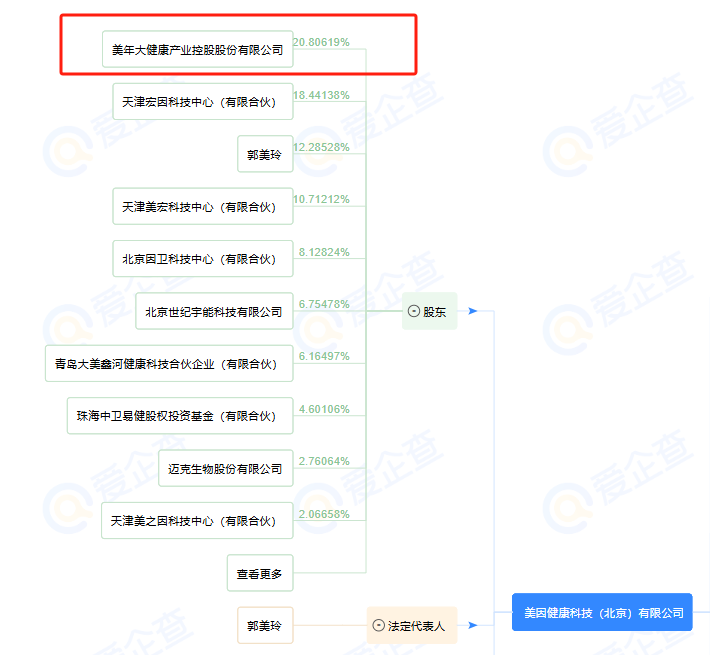The width and height of the screenshot is (710, 655).
Task: Click the blue arrow after 法定代表人
Action: (473, 625)
